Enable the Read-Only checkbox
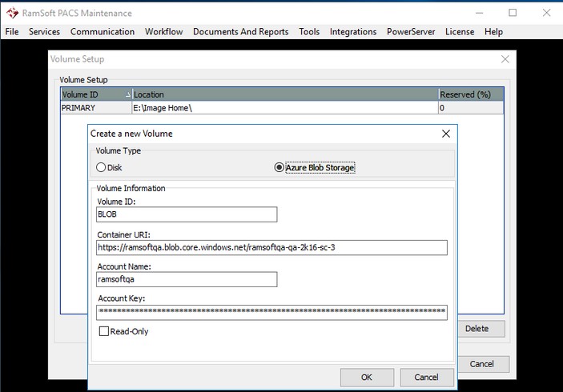Viewport: 563px width, 392px height. [x=103, y=331]
